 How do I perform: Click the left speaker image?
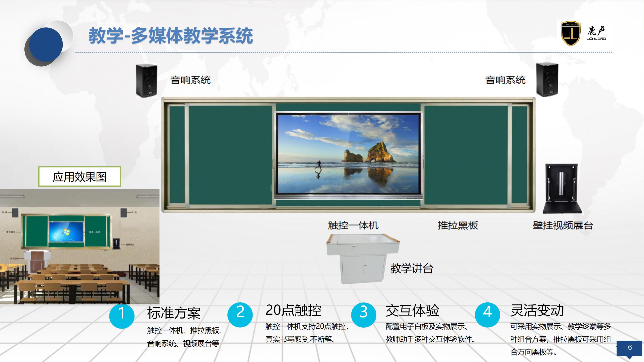tap(146, 81)
